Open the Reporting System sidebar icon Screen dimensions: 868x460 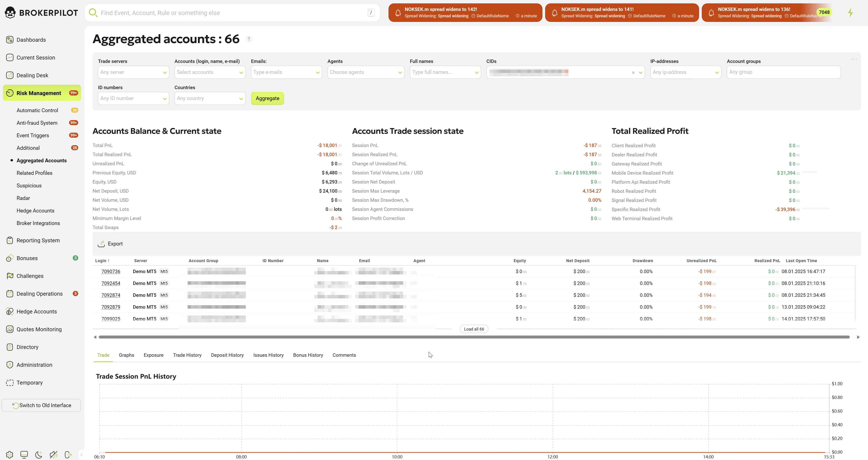click(x=10, y=240)
